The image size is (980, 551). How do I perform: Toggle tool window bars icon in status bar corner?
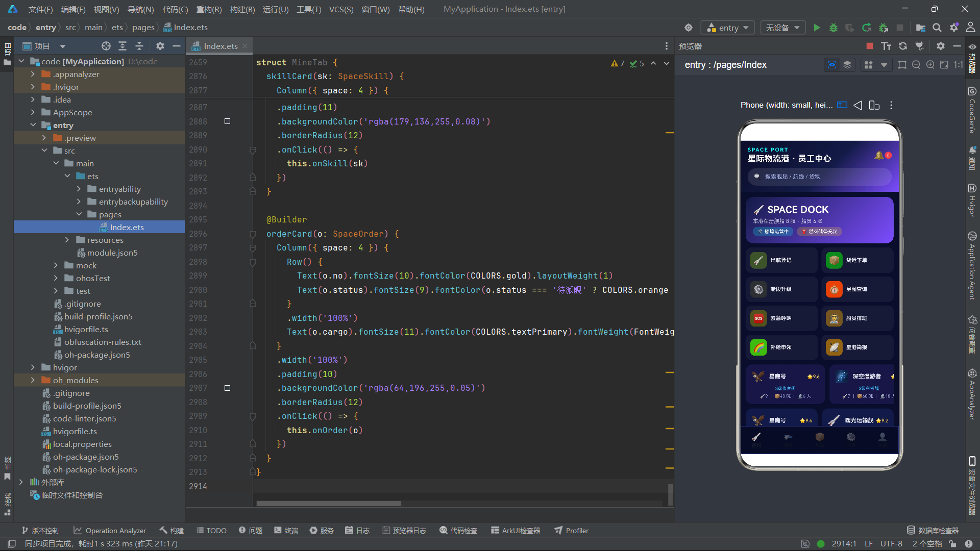point(12,544)
